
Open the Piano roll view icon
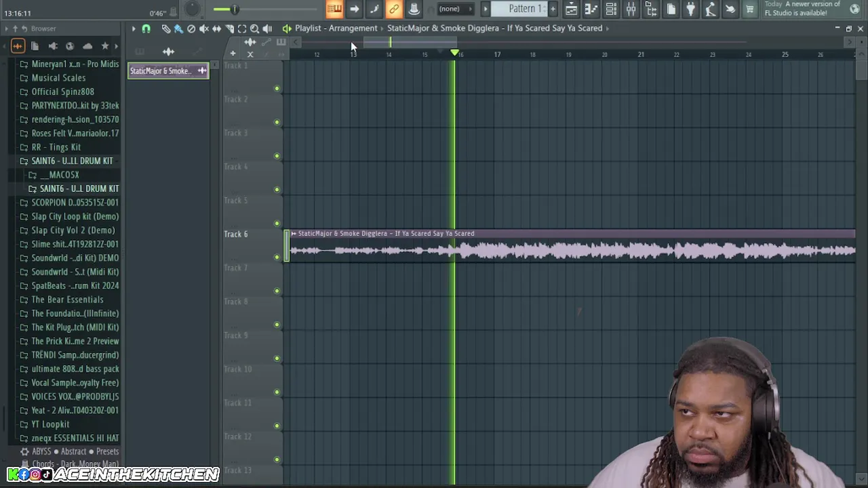(x=591, y=9)
